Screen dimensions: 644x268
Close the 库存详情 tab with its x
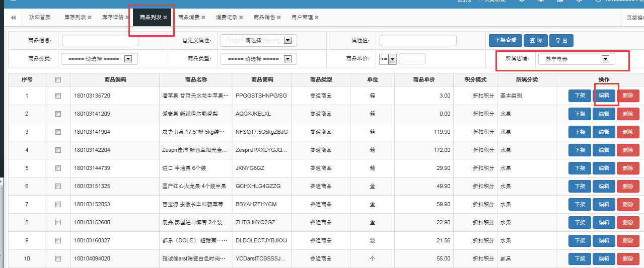pyautogui.click(x=127, y=17)
